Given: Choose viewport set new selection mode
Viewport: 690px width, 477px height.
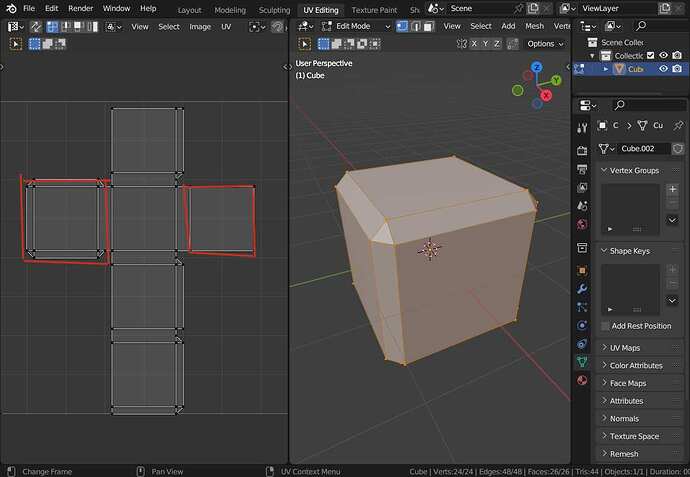Looking at the screenshot, I should [x=323, y=44].
